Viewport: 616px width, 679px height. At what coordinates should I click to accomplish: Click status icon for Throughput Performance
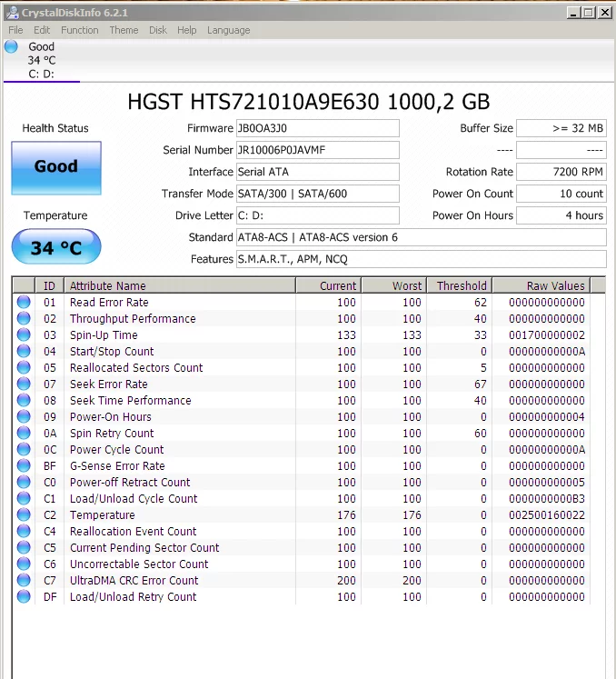pos(24,318)
